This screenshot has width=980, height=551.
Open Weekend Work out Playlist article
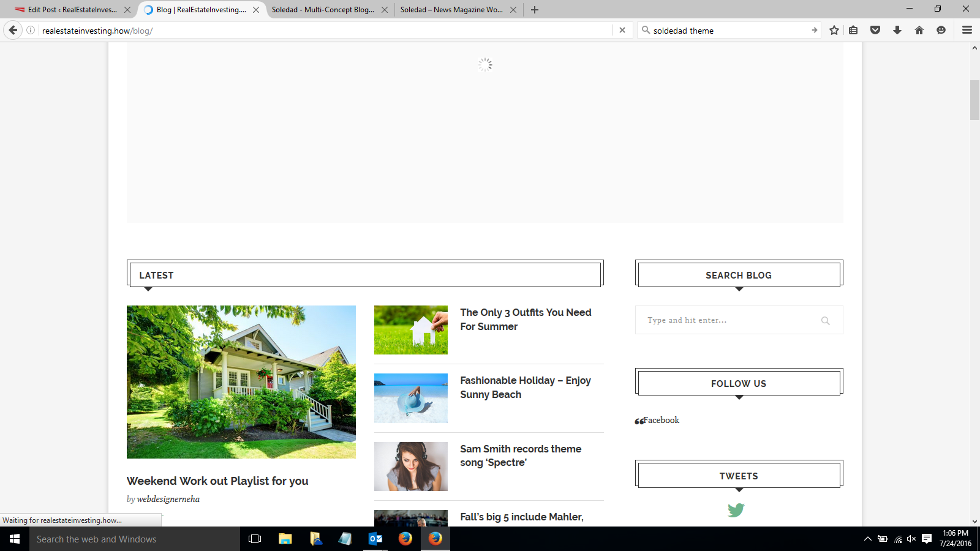click(217, 481)
